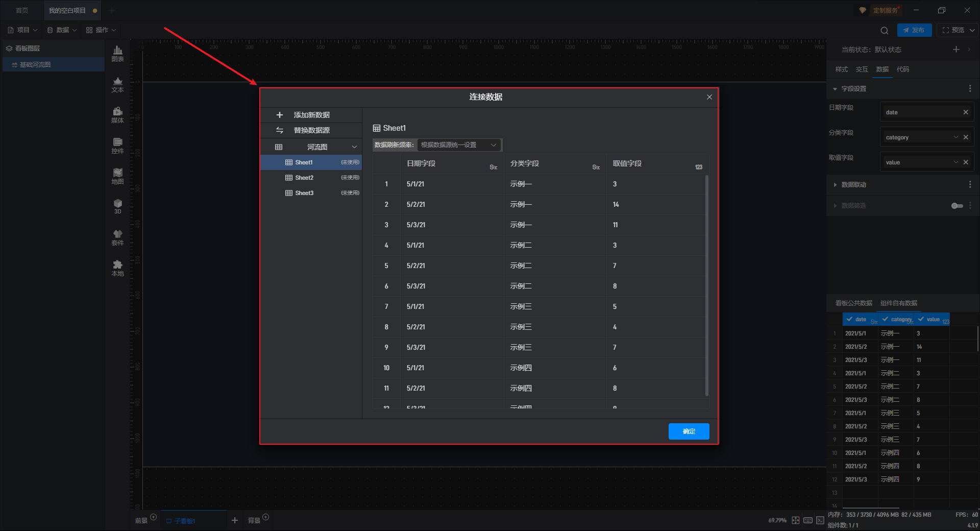Screen dimensions: 980x531
Task: Open the 图表 chart components icon
Action: 117,53
